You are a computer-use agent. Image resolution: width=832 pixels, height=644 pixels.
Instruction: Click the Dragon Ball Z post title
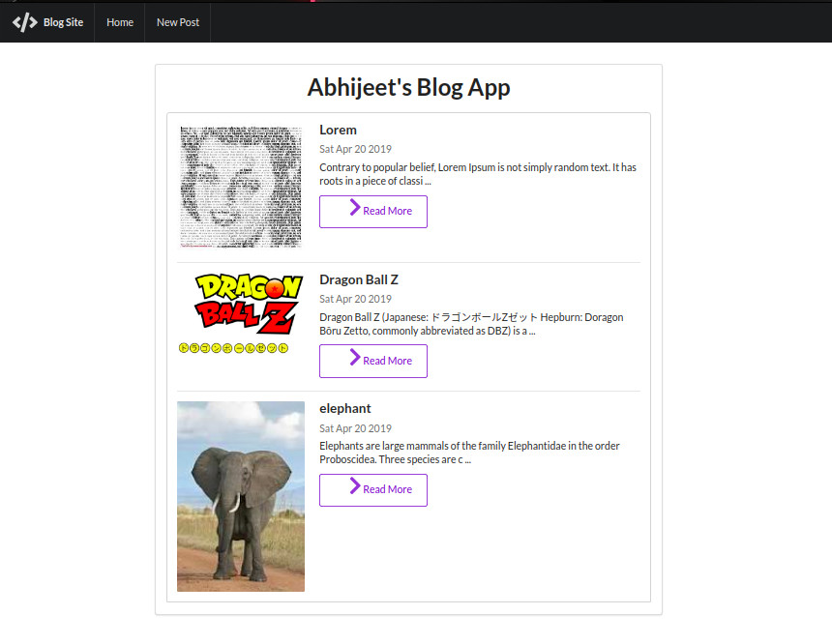[x=359, y=279]
